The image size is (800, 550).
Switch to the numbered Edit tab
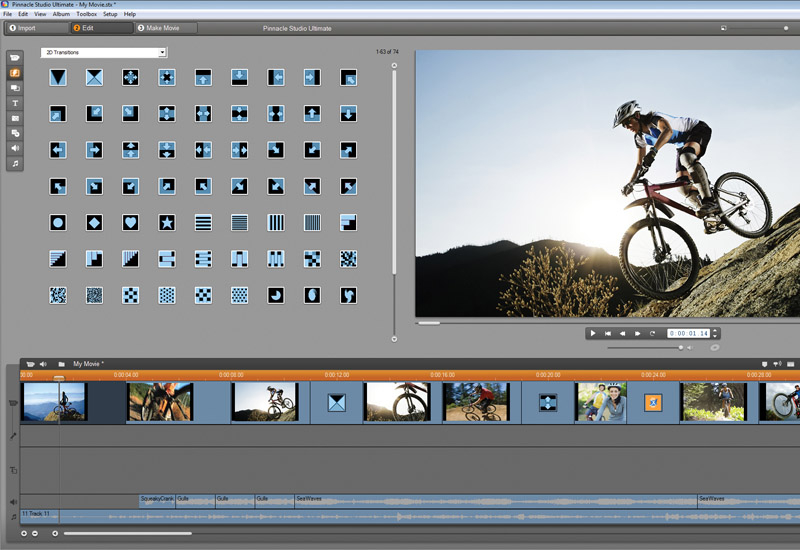point(101,28)
